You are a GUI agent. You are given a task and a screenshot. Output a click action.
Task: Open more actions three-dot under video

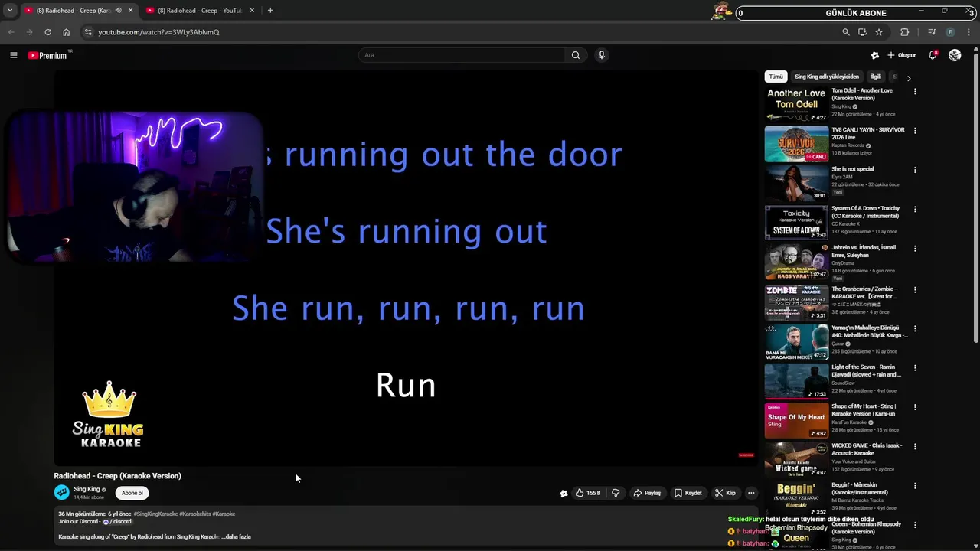(x=751, y=493)
